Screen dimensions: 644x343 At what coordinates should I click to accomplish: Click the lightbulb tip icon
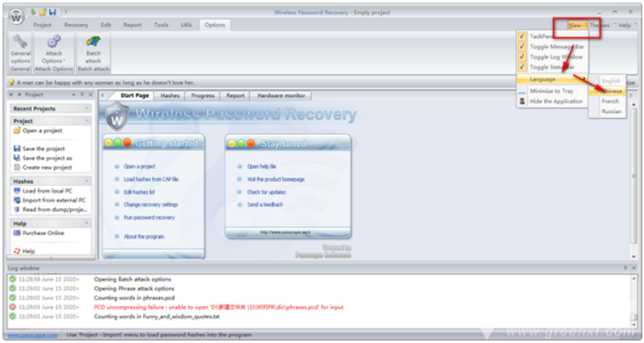(x=11, y=82)
